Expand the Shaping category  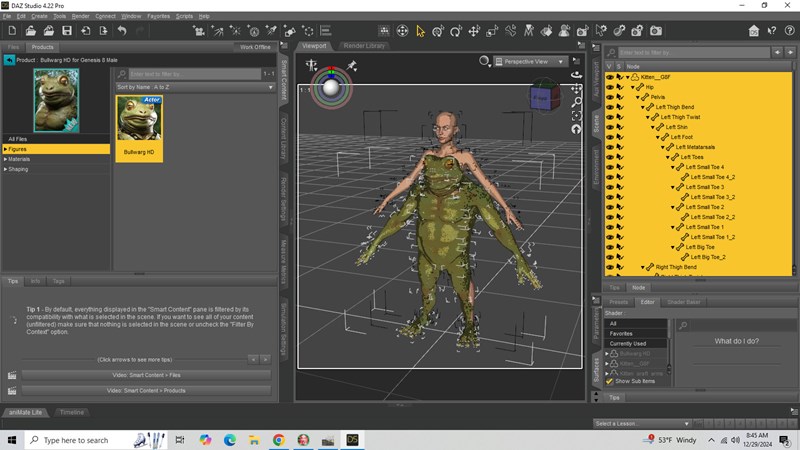coord(6,169)
